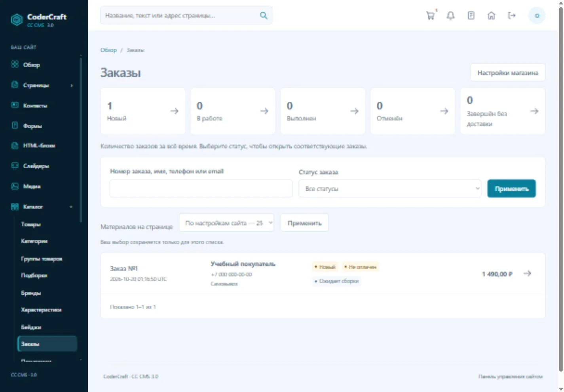This screenshot has height=392, width=564.
Task: Open the Отменён orders status card
Action: 412,111
